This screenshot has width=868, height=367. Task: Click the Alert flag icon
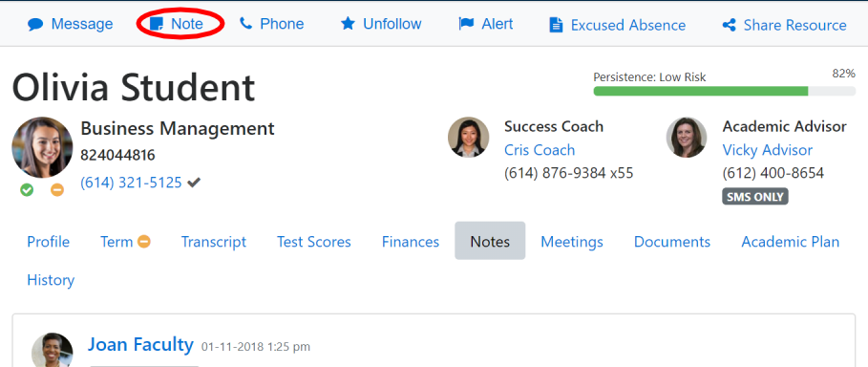(466, 24)
